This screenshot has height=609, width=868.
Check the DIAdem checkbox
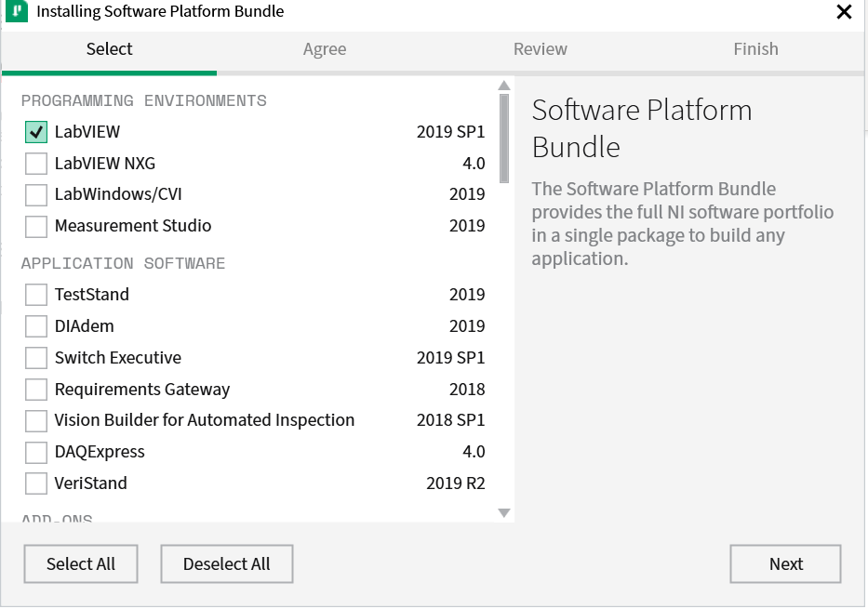pyautogui.click(x=36, y=326)
